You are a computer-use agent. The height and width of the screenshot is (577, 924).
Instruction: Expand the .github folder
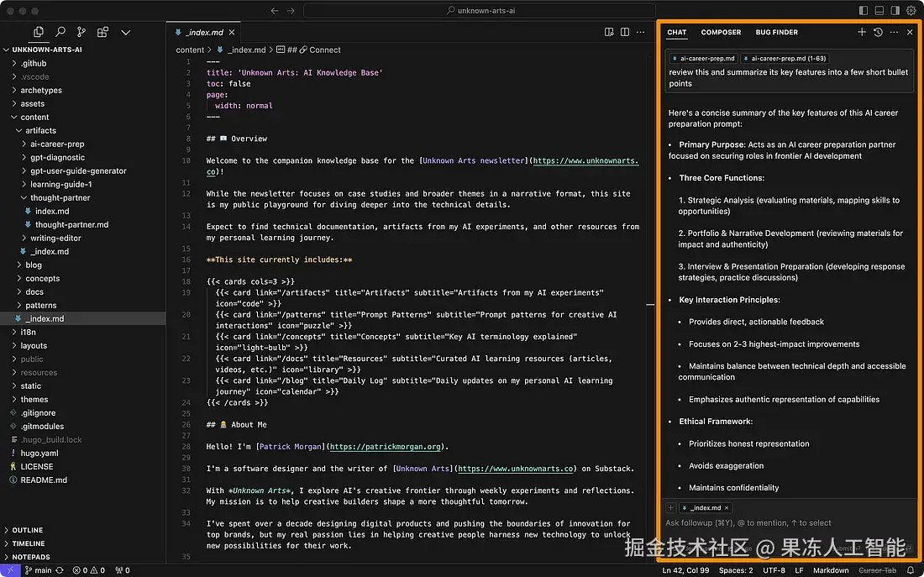click(82, 63)
